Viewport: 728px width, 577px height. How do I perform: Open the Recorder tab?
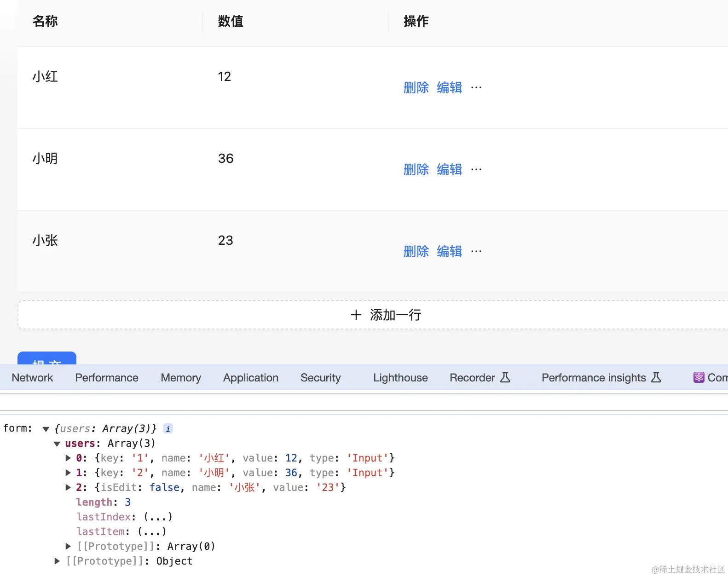pos(480,378)
